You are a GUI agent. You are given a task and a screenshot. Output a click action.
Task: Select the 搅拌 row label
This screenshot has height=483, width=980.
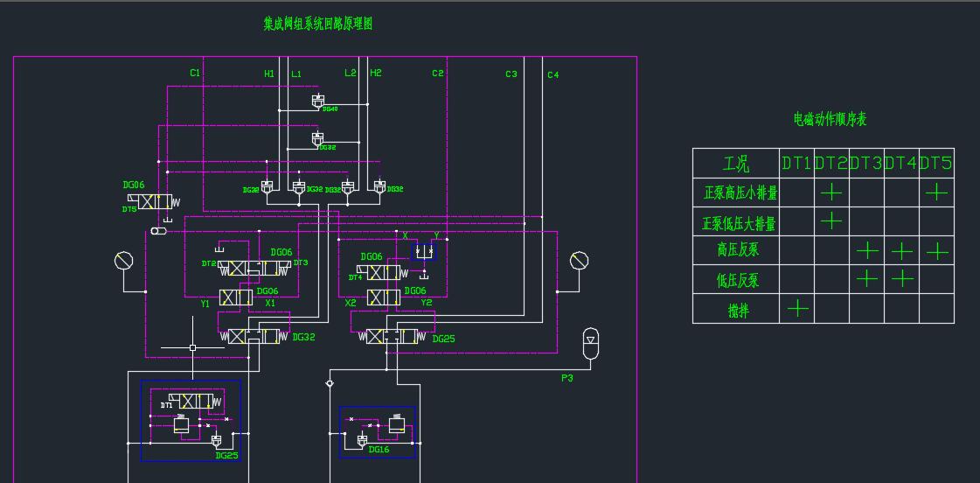point(738,310)
